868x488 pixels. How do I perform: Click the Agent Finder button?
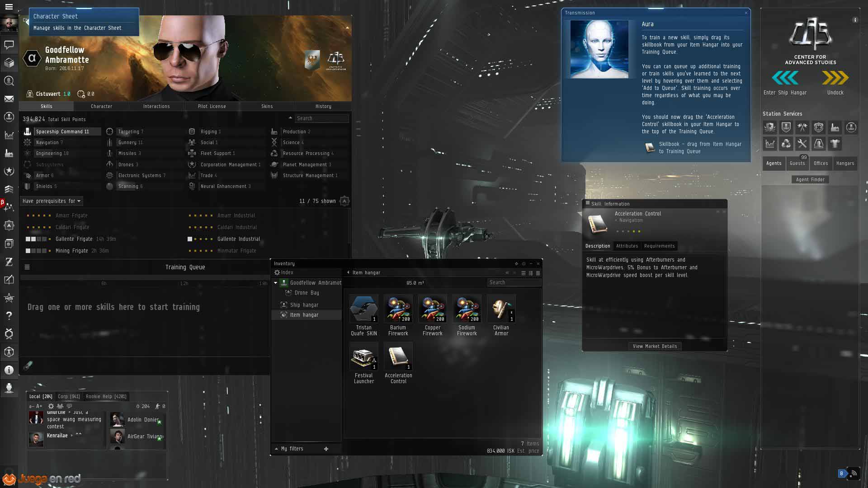point(810,179)
